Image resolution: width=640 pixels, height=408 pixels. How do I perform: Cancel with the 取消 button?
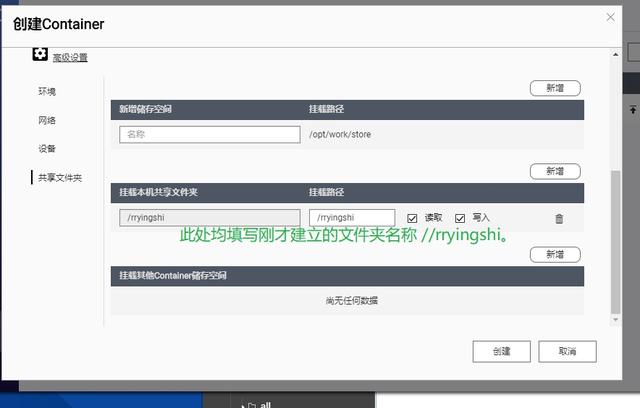pyautogui.click(x=567, y=351)
